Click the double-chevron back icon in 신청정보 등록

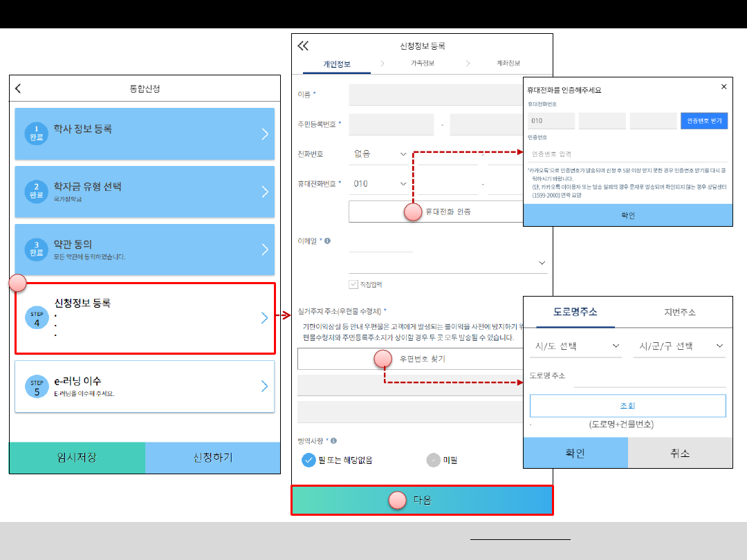303,46
